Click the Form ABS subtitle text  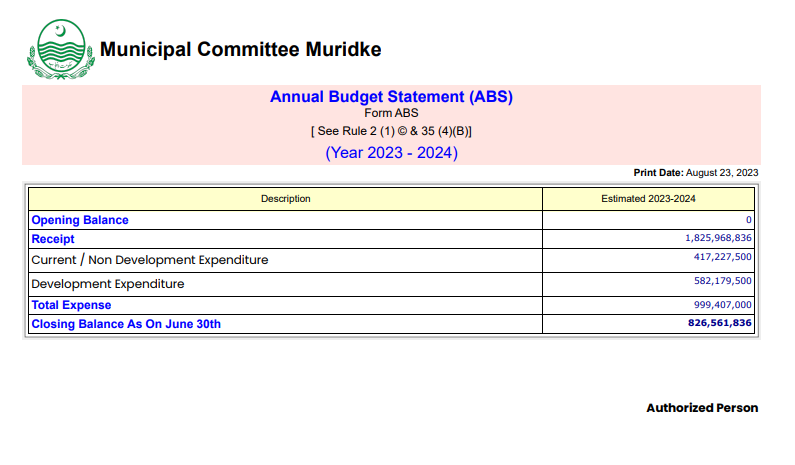[x=391, y=114]
